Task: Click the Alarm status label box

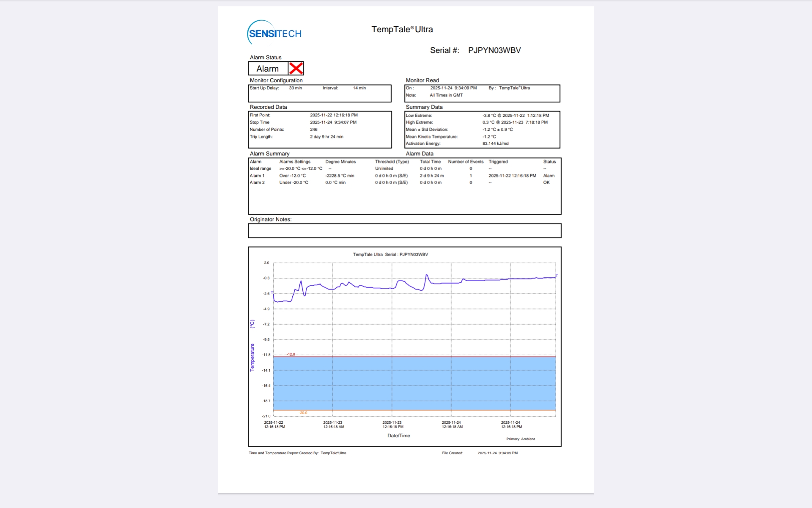Action: click(x=268, y=69)
